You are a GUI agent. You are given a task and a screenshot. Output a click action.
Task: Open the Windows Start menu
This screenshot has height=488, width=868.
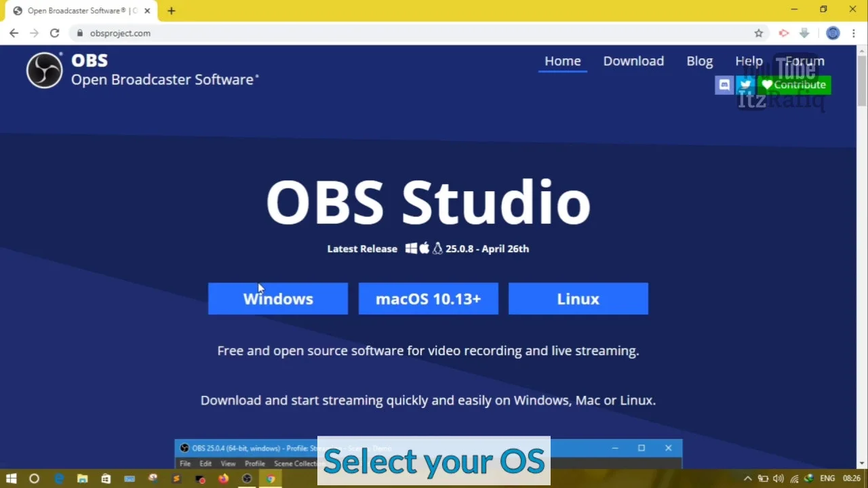12,479
